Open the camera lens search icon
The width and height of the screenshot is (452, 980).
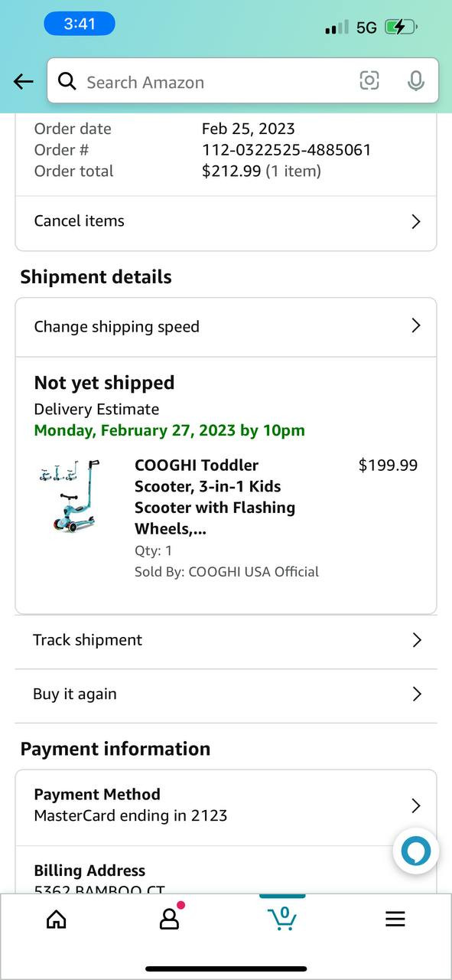pos(369,80)
